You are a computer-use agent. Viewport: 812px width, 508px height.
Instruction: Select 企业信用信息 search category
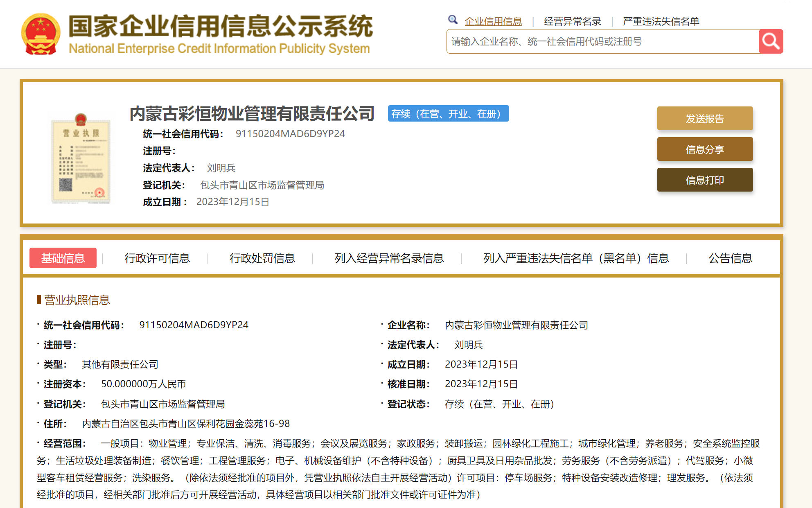[x=493, y=21]
